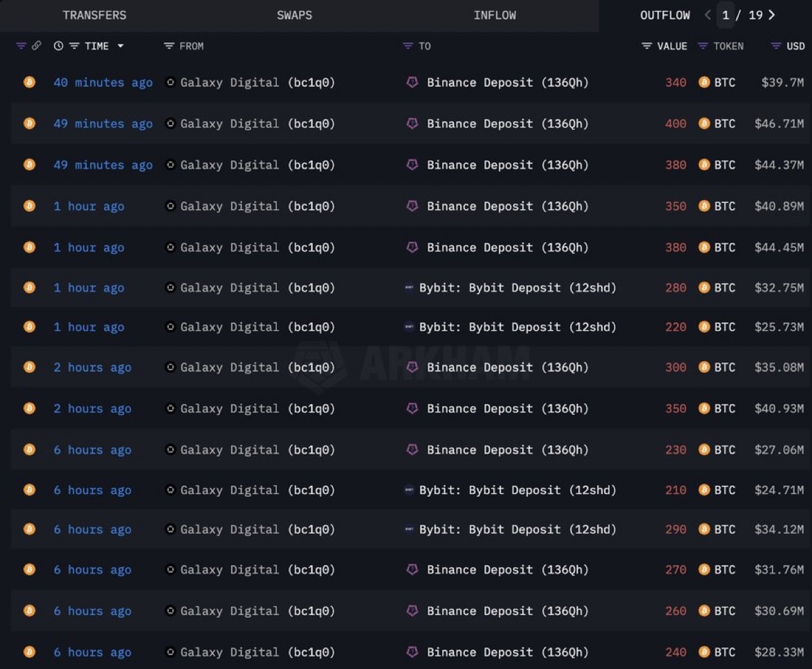This screenshot has width=812, height=669.
Task: Click the value 210 sent to Bybit
Action: (x=676, y=490)
